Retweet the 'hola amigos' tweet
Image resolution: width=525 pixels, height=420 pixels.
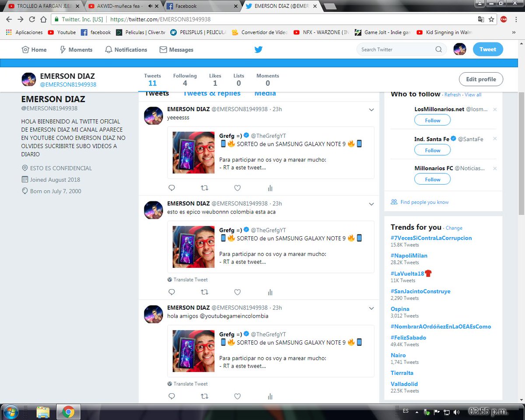click(x=204, y=396)
